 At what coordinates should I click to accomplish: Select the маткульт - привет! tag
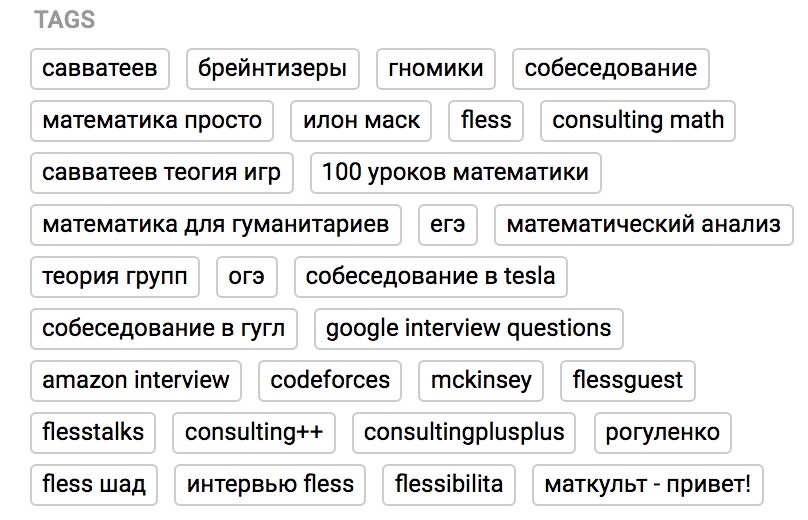tap(647, 485)
